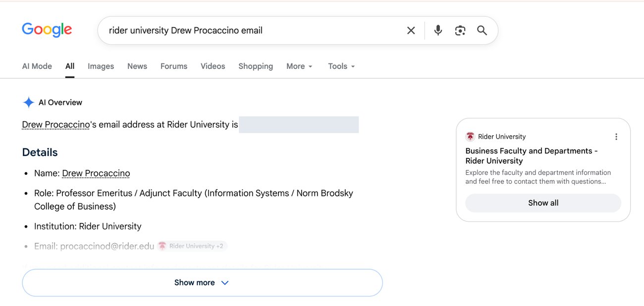Click Rider University site name on card
644x306 pixels.
click(x=502, y=137)
